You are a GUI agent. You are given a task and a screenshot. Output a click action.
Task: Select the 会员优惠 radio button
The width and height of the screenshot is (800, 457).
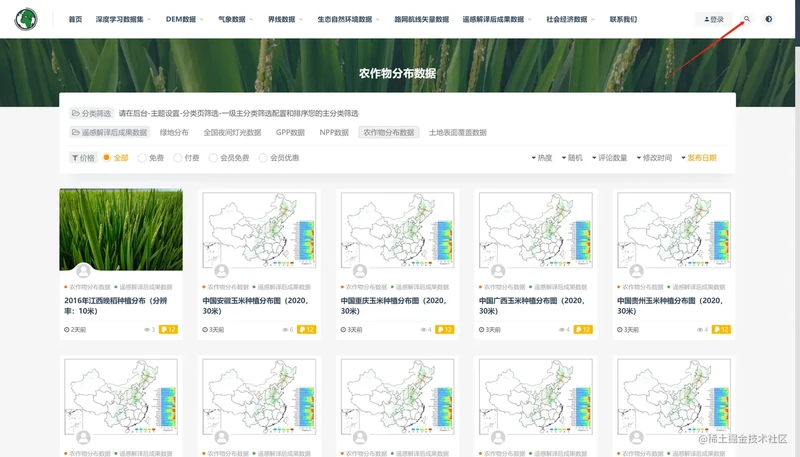click(263, 158)
